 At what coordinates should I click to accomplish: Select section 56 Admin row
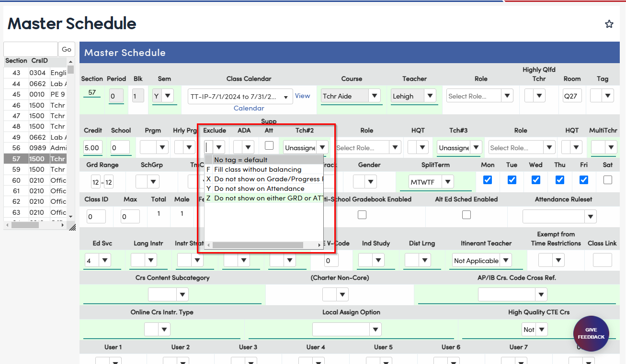click(x=35, y=148)
